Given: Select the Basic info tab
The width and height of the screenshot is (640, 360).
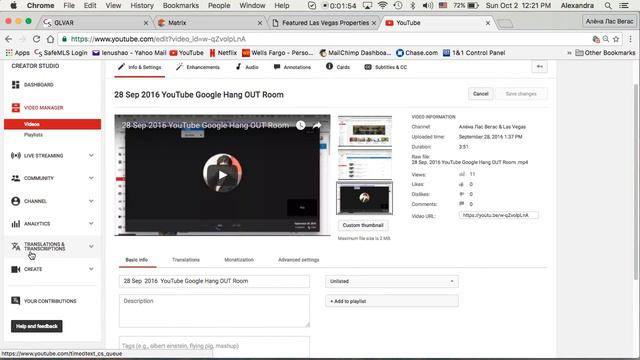Looking at the screenshot, I should [137, 260].
